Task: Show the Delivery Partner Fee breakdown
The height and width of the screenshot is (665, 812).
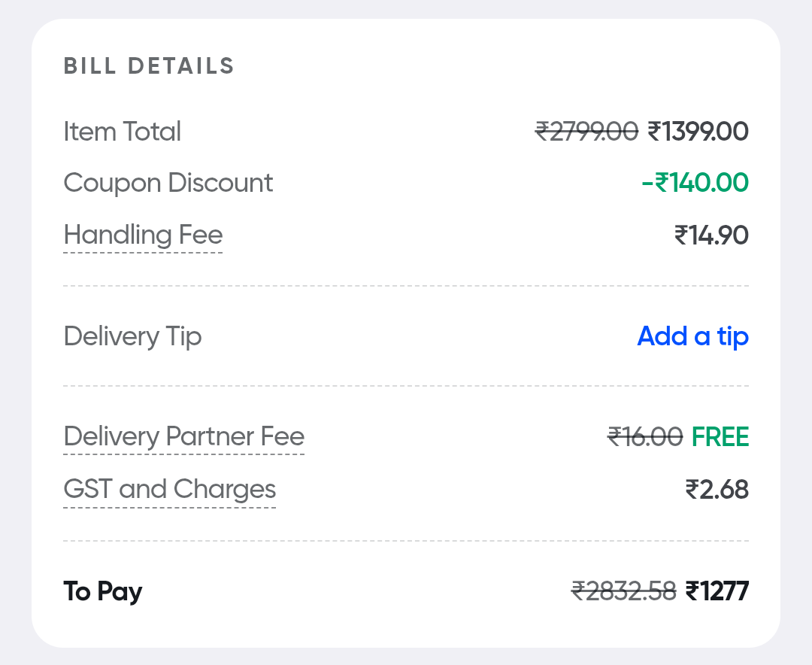Action: tap(183, 437)
